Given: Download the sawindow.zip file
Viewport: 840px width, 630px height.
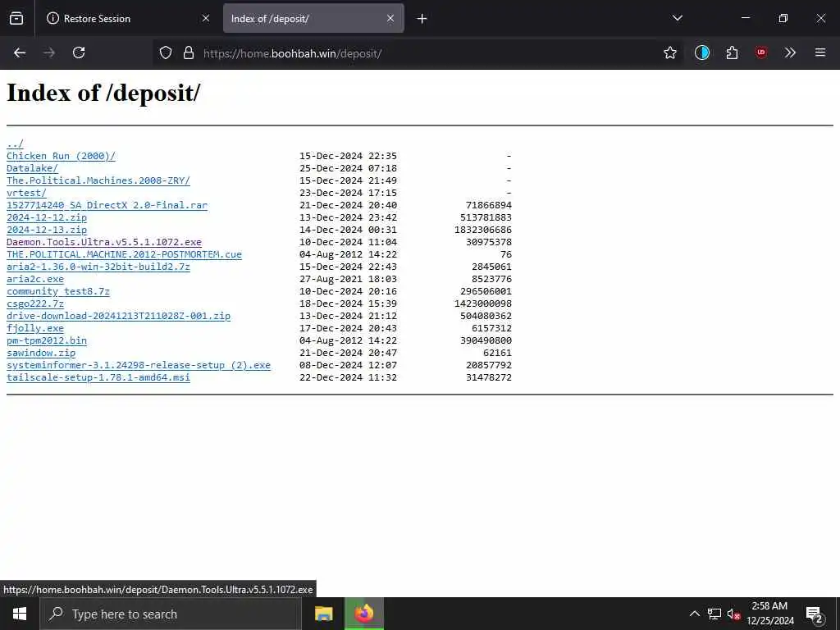Looking at the screenshot, I should coord(41,353).
